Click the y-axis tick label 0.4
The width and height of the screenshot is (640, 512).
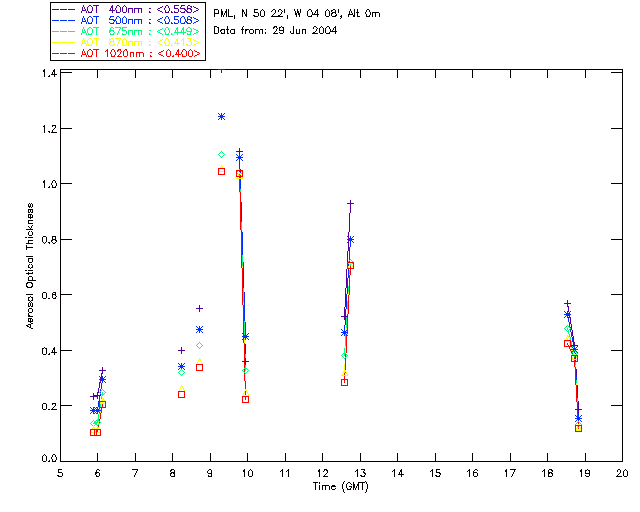coord(49,351)
